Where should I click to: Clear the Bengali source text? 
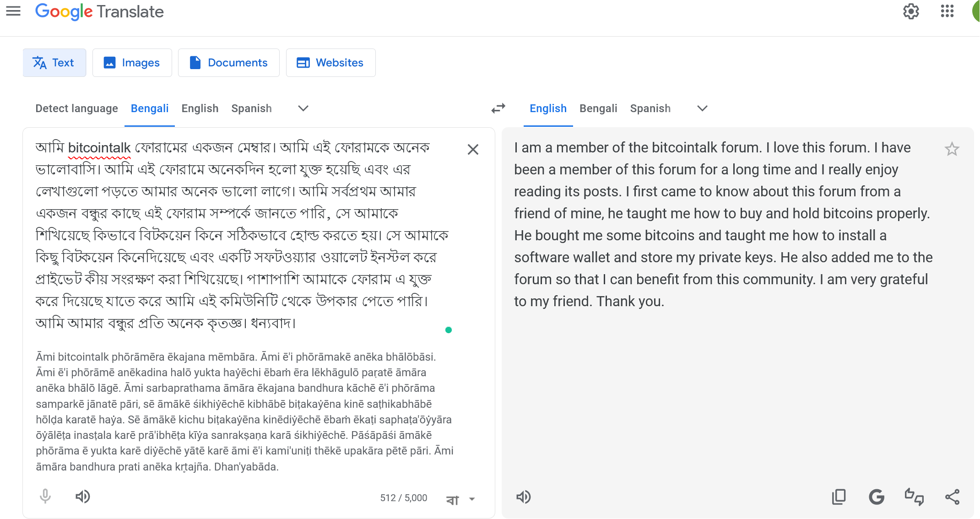473,150
